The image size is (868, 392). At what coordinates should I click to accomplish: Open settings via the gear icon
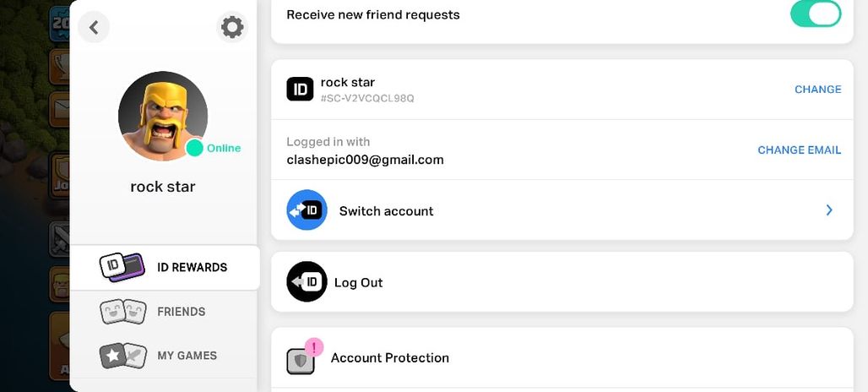pos(232,27)
